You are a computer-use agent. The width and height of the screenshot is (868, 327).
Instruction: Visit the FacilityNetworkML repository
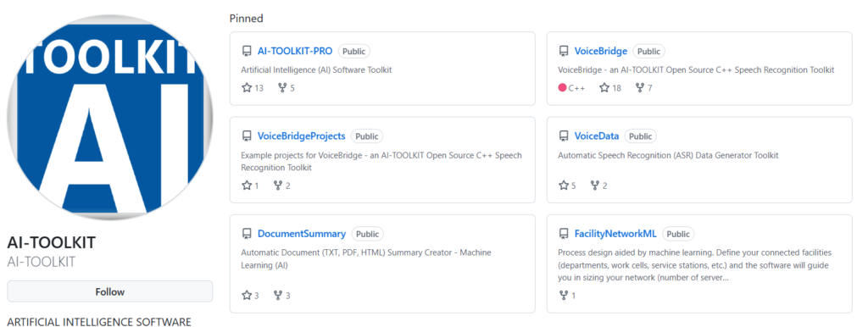(615, 234)
